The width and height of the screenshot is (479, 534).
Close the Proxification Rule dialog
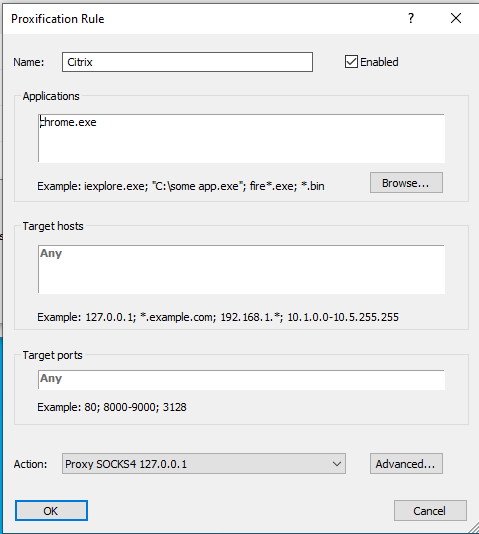pos(456,18)
